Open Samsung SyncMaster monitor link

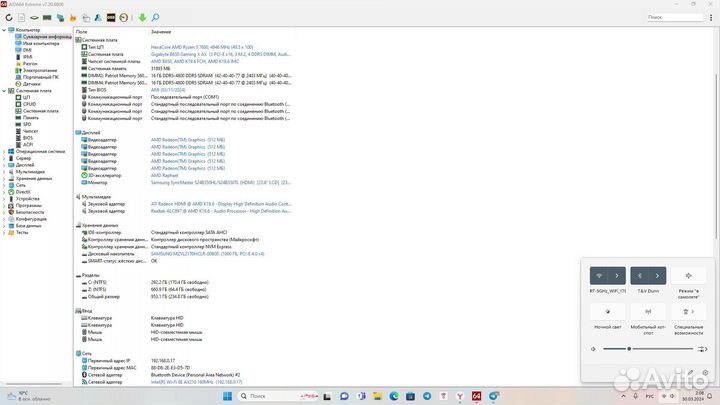point(220,182)
